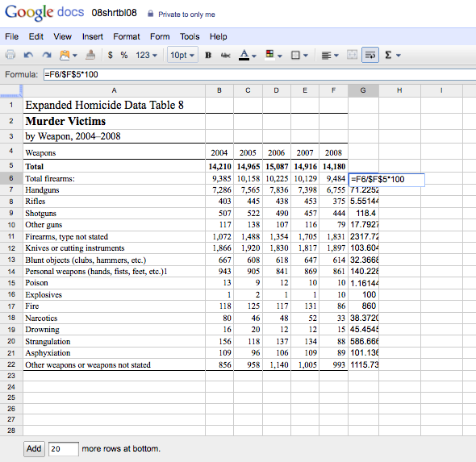Click the 'by Weapon, 2004–2008' cell
This screenshot has width=476, height=462.
(x=114, y=136)
